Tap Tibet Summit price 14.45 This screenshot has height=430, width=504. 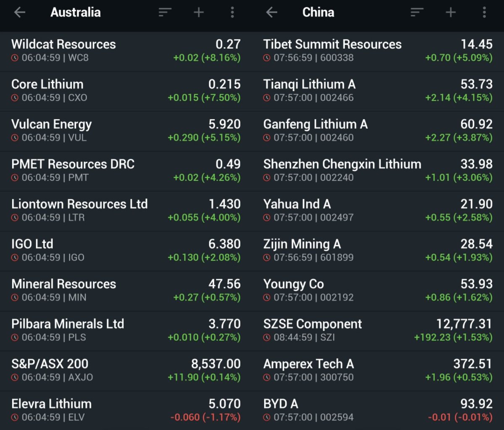point(477,44)
